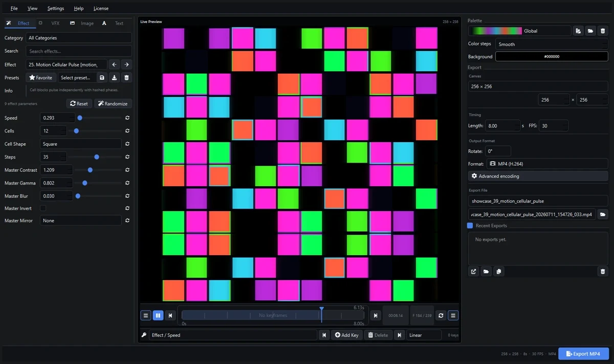Open the Select preset dropdown
This screenshot has width=614, height=364.
pyautogui.click(x=76, y=78)
